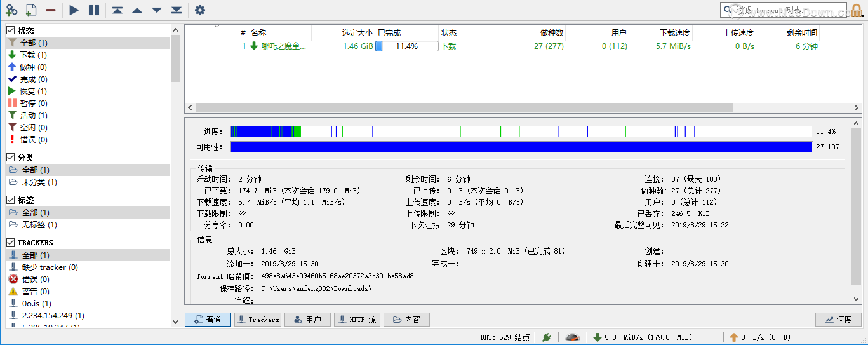This screenshot has width=868, height=345.
Task: Toggle the 分类 section checkbox
Action: (x=11, y=157)
